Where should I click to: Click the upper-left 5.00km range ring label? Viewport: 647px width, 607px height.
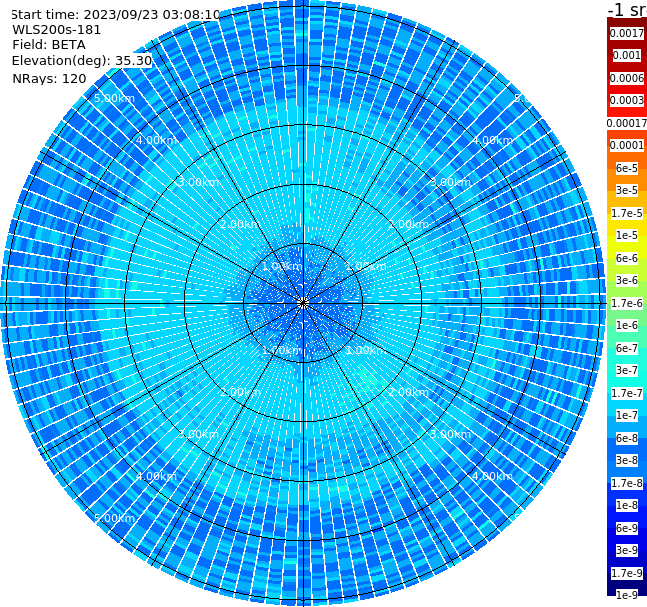tap(114, 98)
